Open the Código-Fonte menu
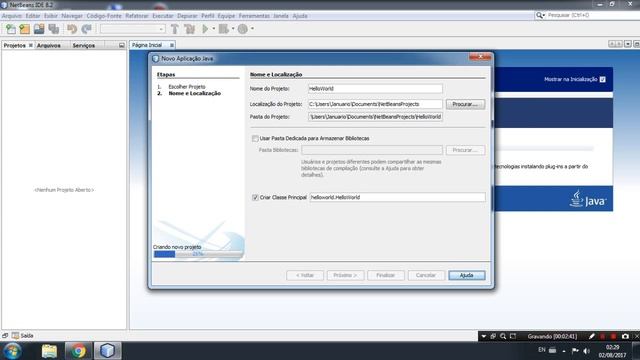The image size is (640, 360). point(104,16)
